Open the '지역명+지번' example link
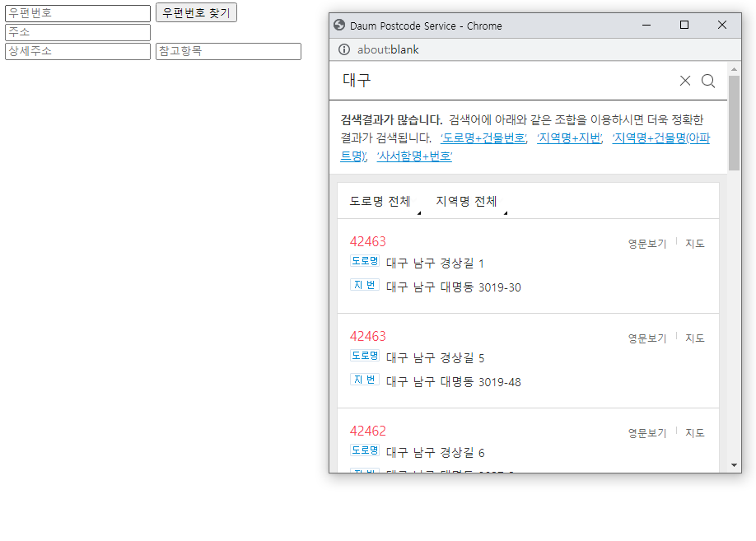 (x=569, y=138)
